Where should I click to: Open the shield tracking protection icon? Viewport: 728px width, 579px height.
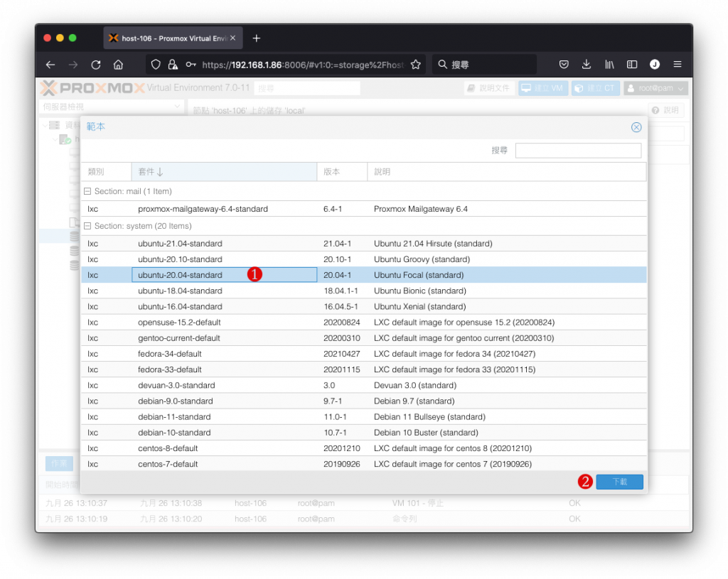(156, 65)
